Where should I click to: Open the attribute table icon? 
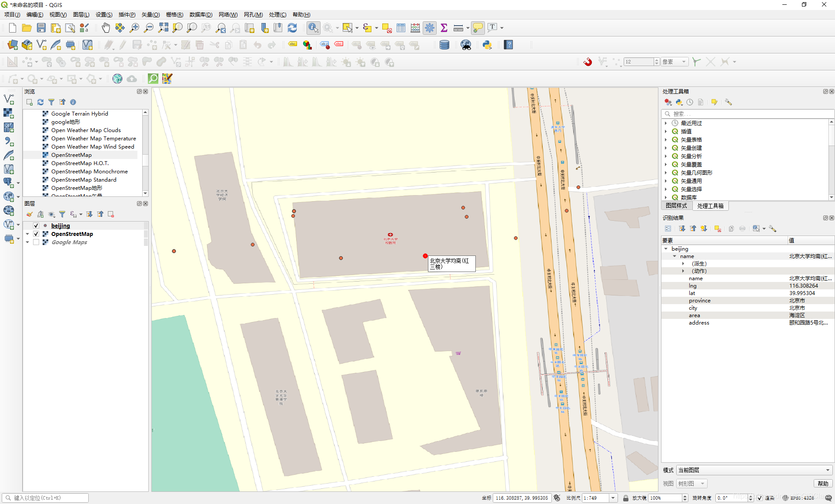(x=401, y=28)
